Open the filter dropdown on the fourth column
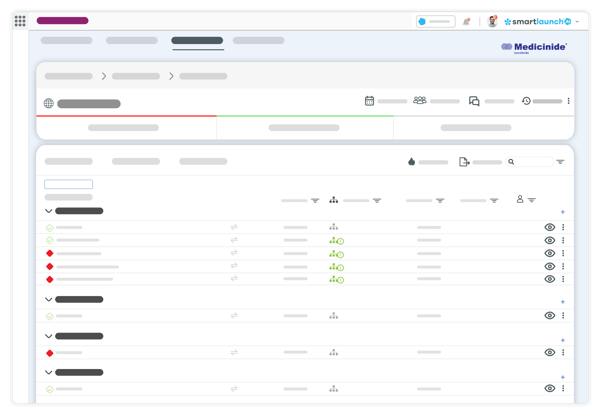The image size is (602, 416). coord(494,200)
